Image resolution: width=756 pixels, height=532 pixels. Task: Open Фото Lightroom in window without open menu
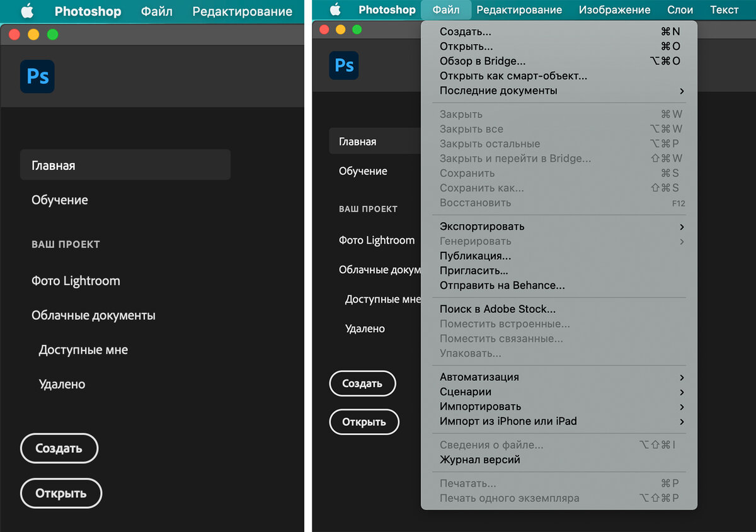point(76,281)
